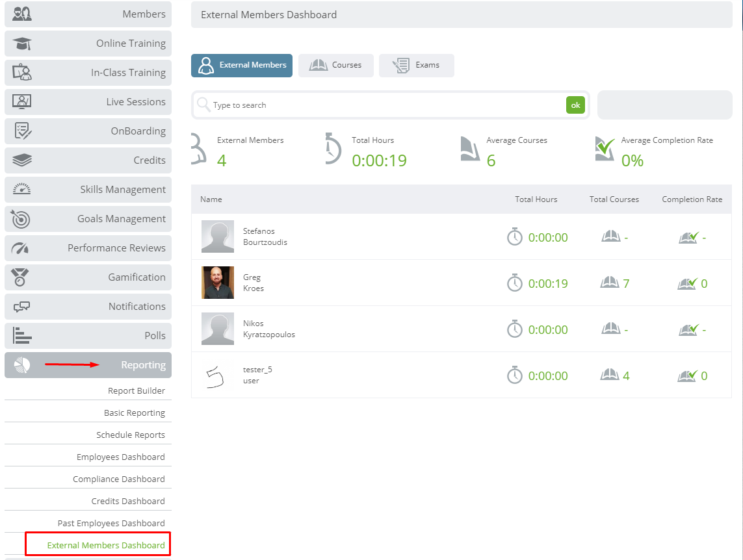Sort by Completion Rate column header
743x560 pixels.
(x=692, y=199)
